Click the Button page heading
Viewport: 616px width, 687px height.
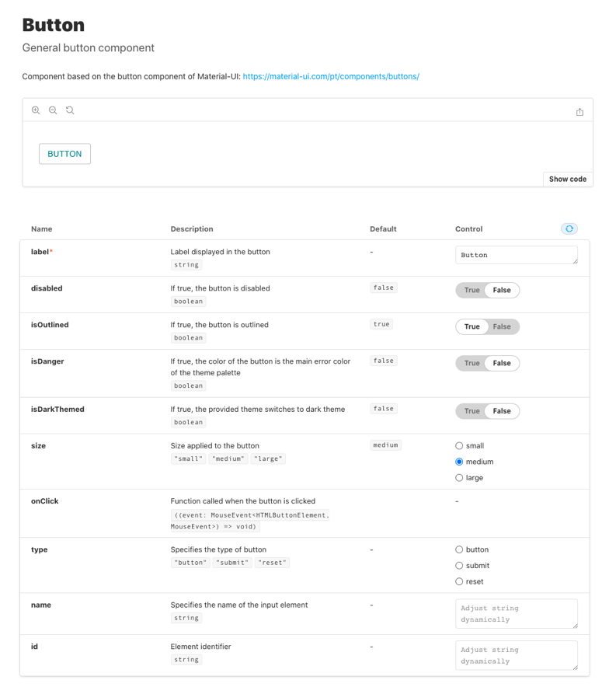[54, 25]
